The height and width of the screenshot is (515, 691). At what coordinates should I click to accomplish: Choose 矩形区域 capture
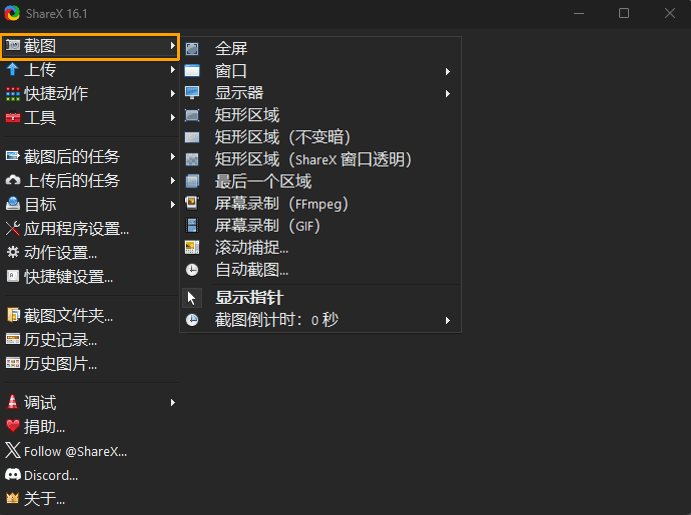320,115
